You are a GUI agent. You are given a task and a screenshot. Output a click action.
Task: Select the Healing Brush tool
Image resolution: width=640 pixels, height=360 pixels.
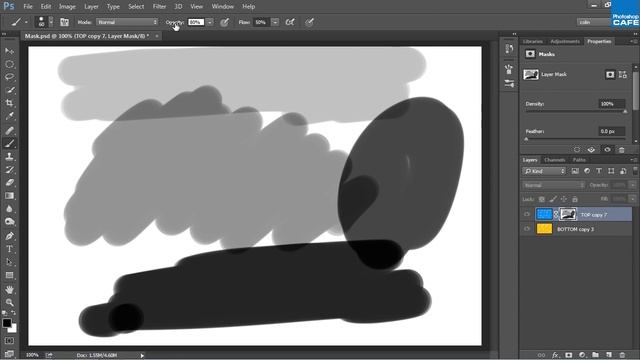click(x=9, y=131)
